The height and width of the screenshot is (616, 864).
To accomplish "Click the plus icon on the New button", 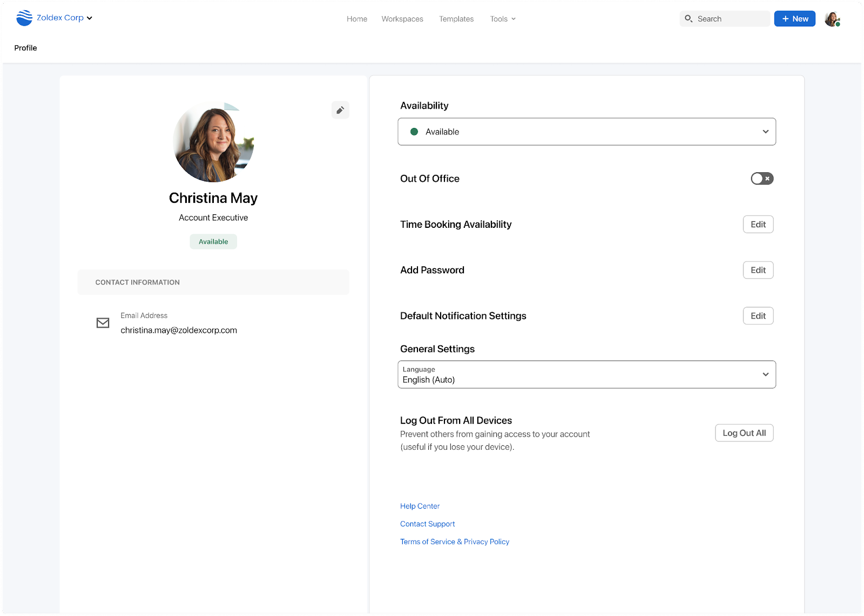I will point(784,18).
